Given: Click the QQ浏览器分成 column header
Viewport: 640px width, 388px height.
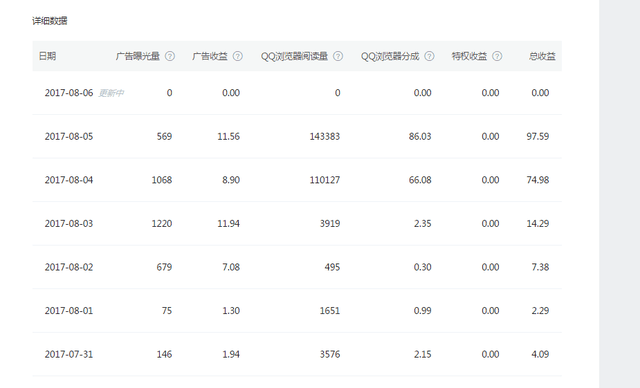Looking at the screenshot, I should click(x=390, y=56).
